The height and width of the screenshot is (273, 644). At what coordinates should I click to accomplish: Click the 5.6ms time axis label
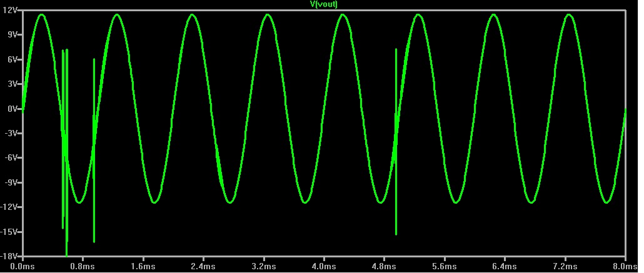point(445,266)
